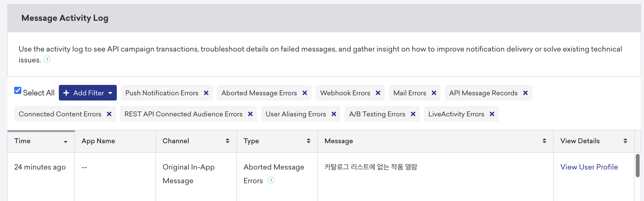Remove the Aborted Message Errors filter chip
This screenshot has height=201, width=644.
click(x=305, y=93)
